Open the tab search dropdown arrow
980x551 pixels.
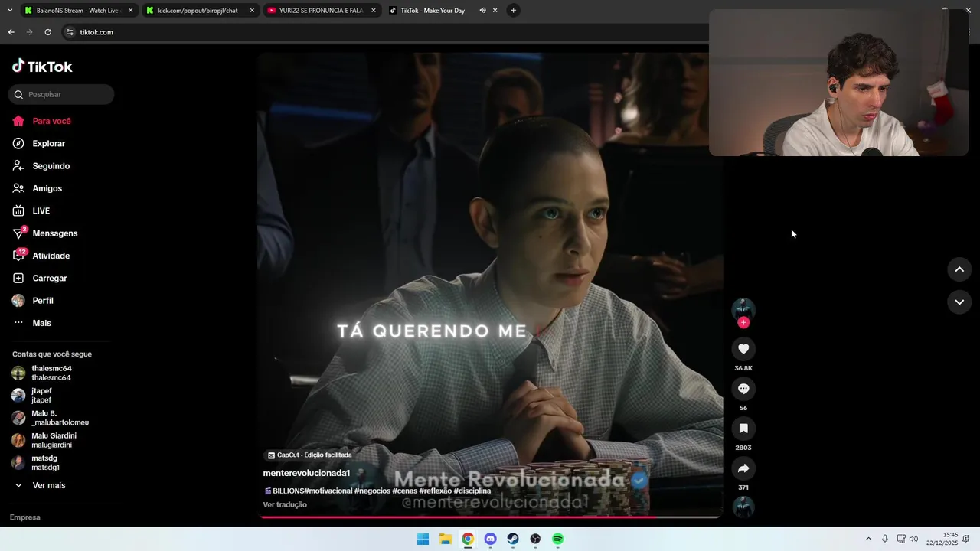tap(9, 11)
